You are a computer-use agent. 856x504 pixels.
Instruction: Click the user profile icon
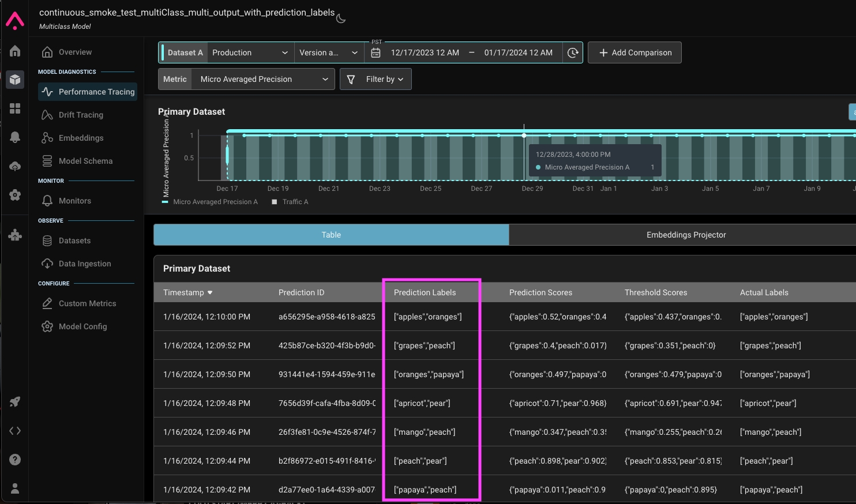click(x=15, y=488)
